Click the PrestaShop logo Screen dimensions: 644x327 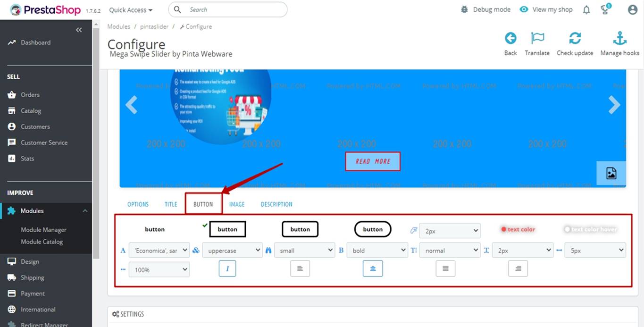click(46, 9)
